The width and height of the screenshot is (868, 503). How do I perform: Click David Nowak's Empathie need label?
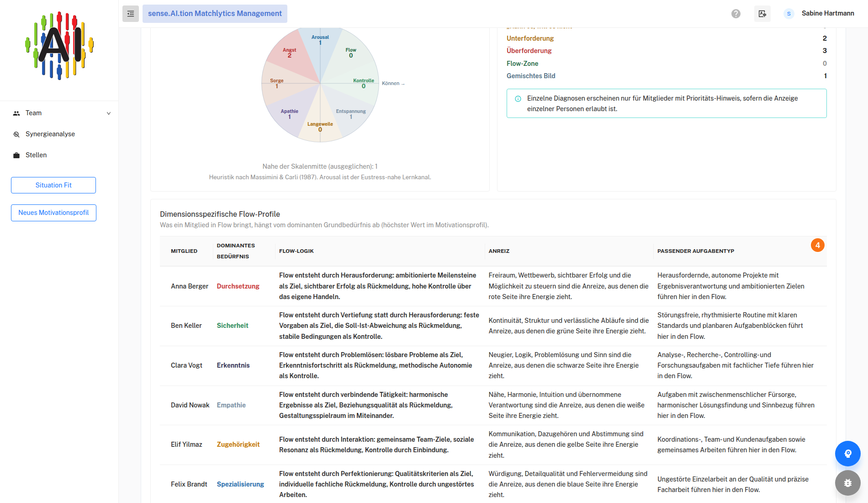(231, 405)
